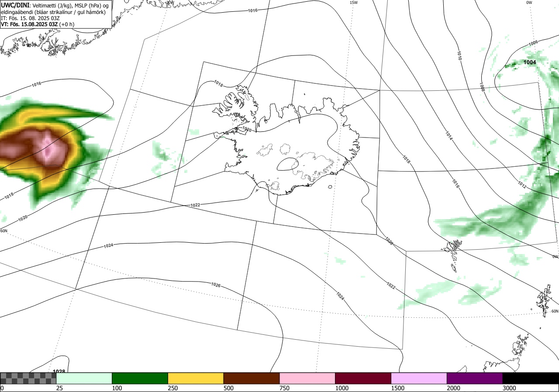The image size is (559, 392).
Task: Select the brown 500–750 legend swatch
Action: [252, 378]
